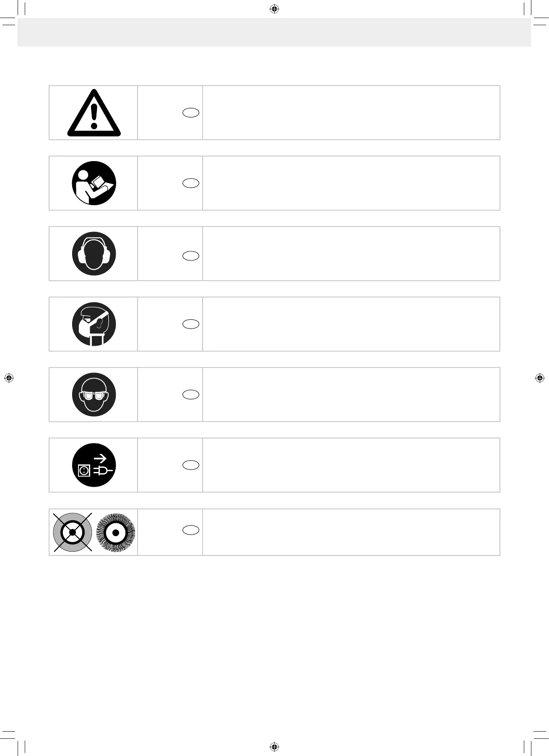Click the crossed-out grinding disc symbol
Image resolution: width=549 pixels, height=756 pixels.
(73, 532)
